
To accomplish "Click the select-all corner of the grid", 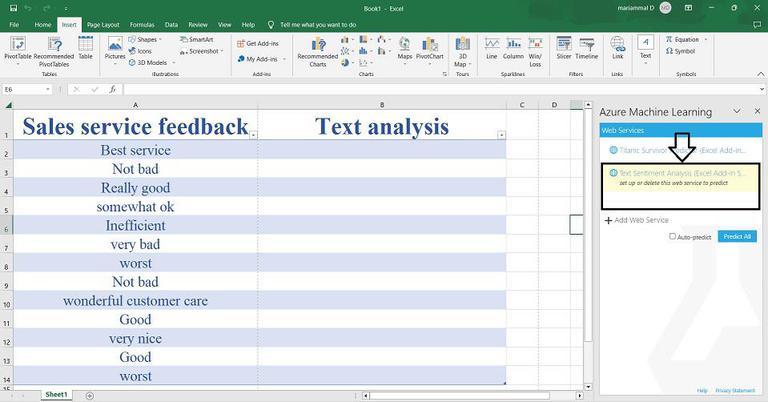I will coord(6,105).
